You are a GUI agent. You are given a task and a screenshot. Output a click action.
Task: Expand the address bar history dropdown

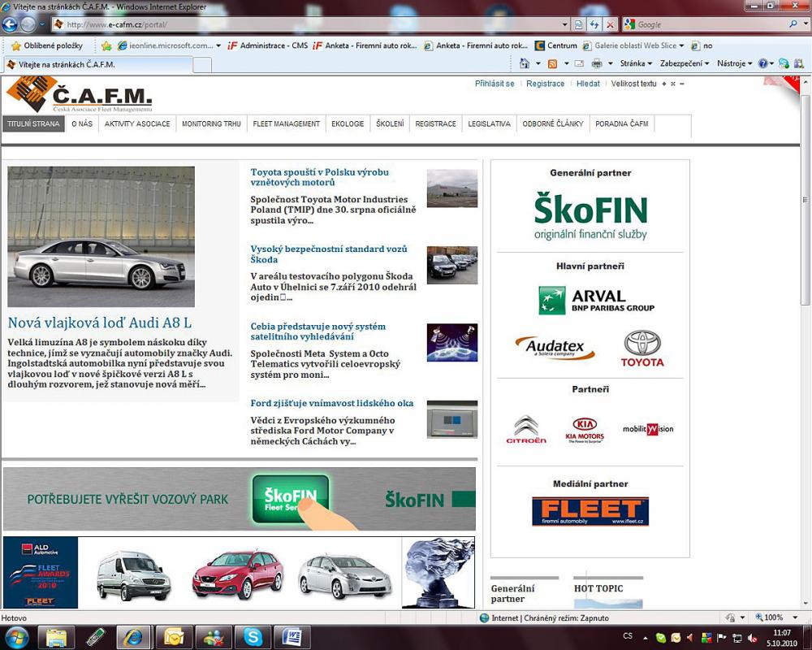[x=564, y=24]
